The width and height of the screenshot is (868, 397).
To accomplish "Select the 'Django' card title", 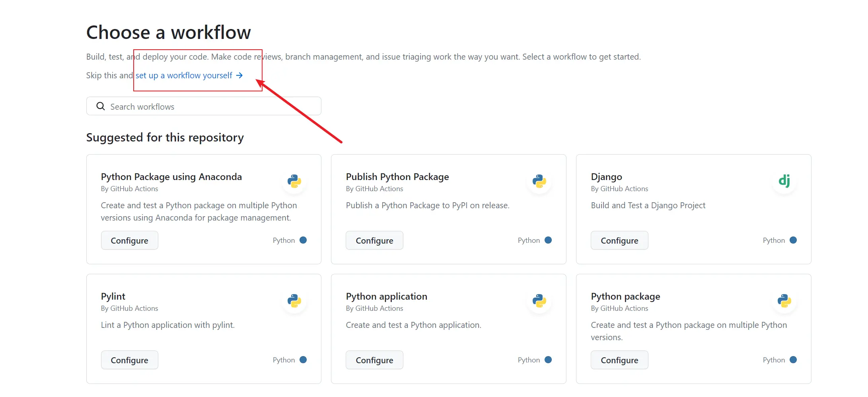I will pos(607,177).
